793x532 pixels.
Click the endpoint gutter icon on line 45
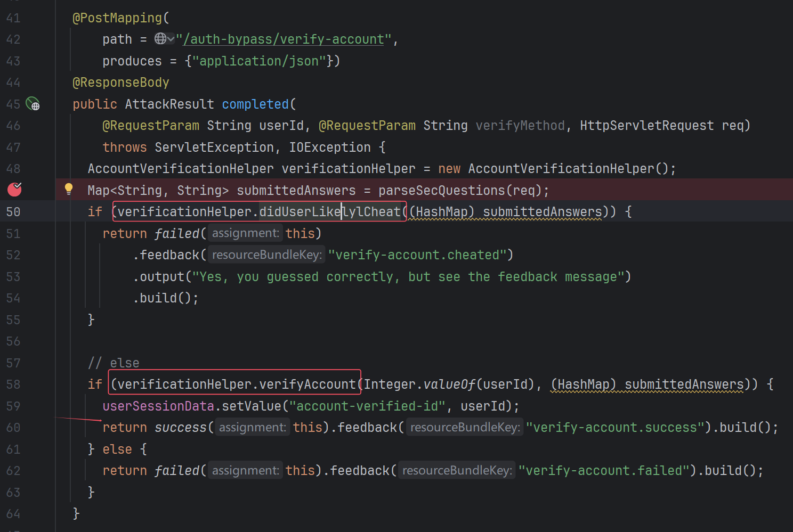pyautogui.click(x=33, y=103)
